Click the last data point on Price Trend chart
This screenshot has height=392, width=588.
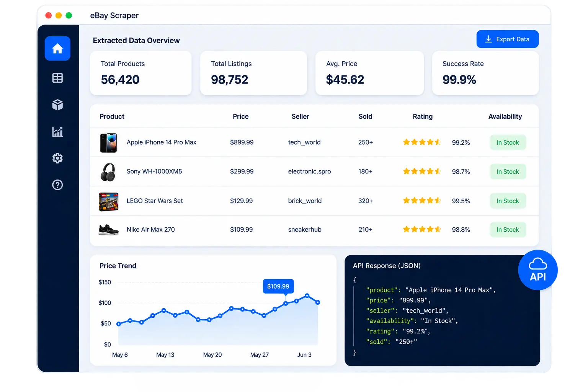tap(318, 302)
